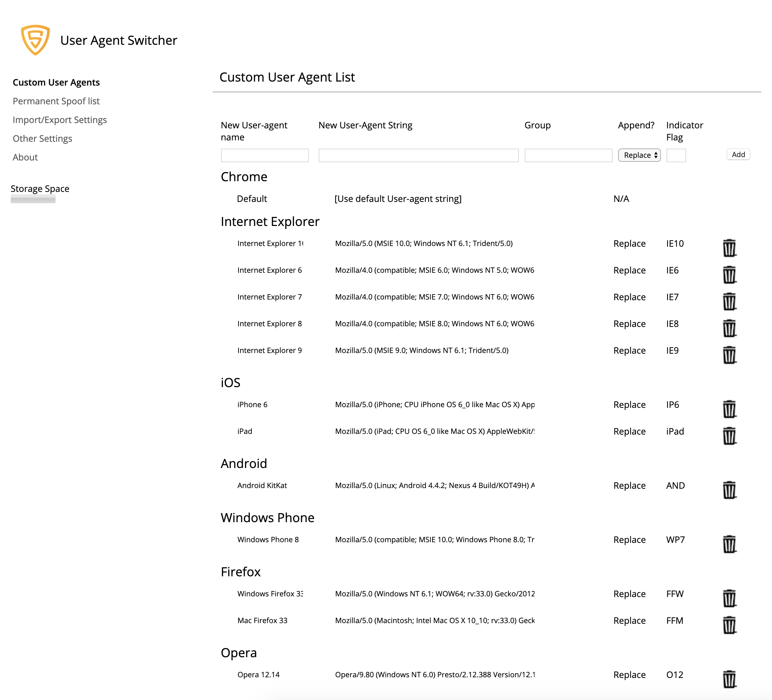This screenshot has width=772, height=700.
Task: Click the User Agent Switcher shield logo
Action: click(35, 40)
